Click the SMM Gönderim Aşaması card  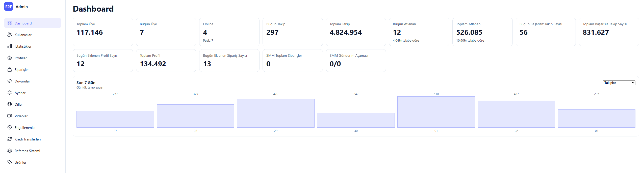[356, 61]
